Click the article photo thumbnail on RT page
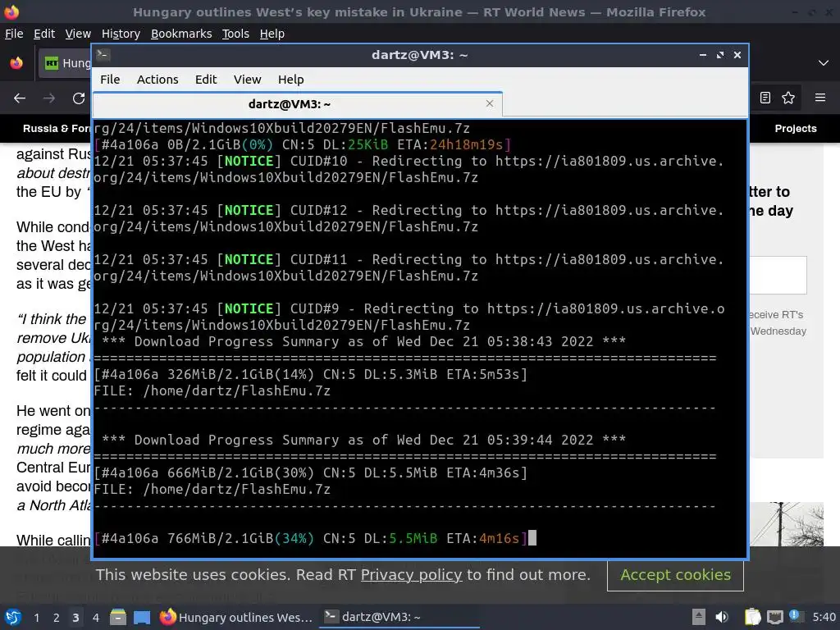Image resolution: width=840 pixels, height=630 pixels. point(786,524)
